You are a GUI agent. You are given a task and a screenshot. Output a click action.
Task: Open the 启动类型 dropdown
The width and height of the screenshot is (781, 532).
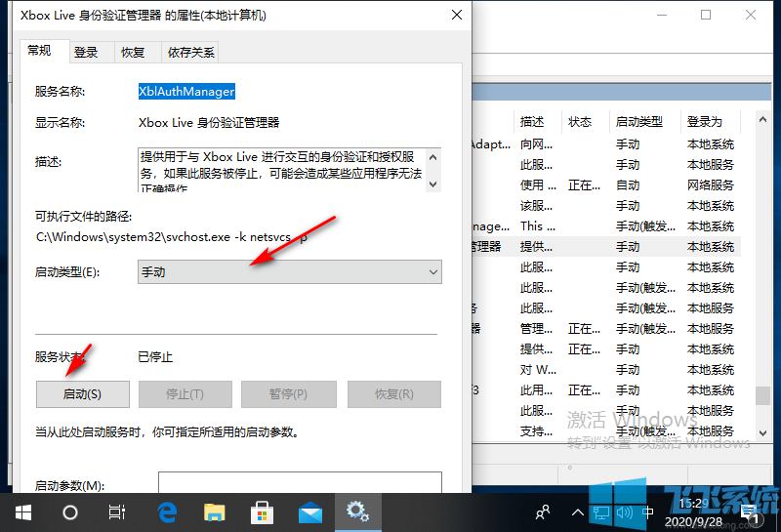(x=289, y=272)
